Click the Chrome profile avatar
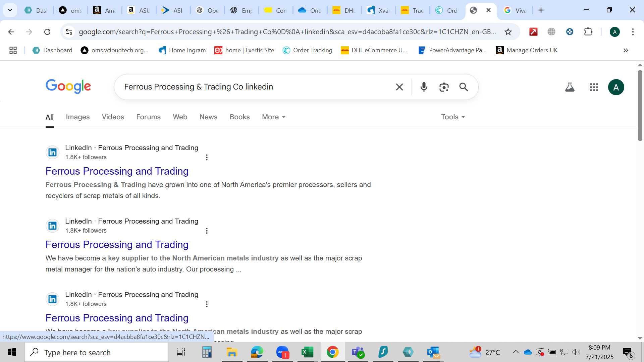Viewport: 644px width, 362px height. coord(614,32)
